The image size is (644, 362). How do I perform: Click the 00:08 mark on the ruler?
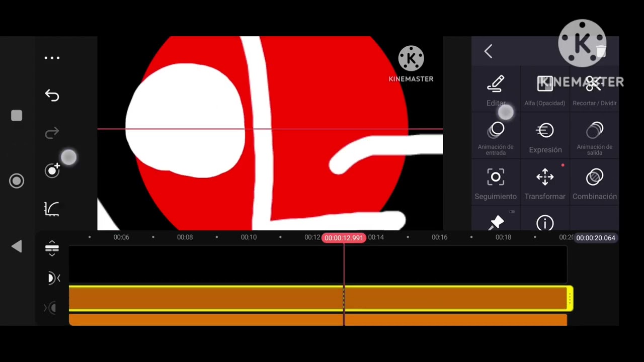click(185, 237)
